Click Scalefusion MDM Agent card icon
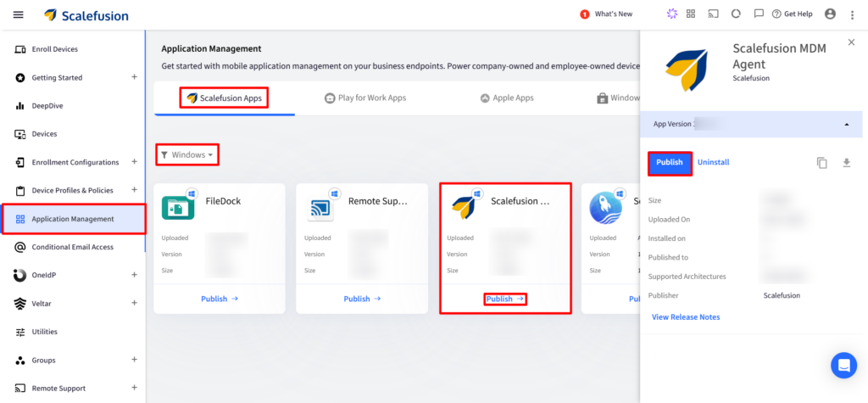 pos(464,207)
